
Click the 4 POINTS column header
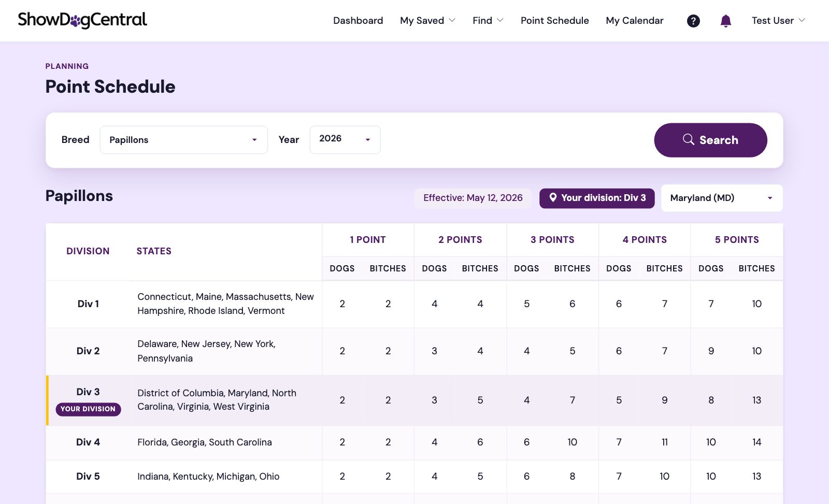[x=645, y=240]
